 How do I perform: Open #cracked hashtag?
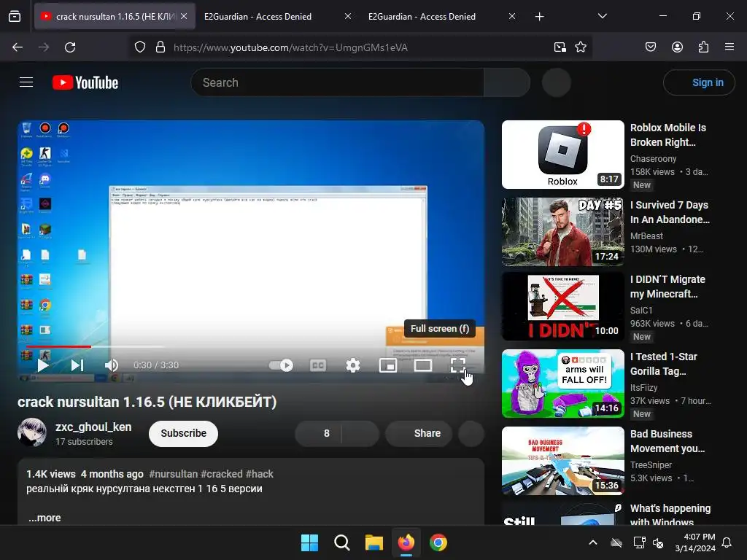tap(222, 474)
